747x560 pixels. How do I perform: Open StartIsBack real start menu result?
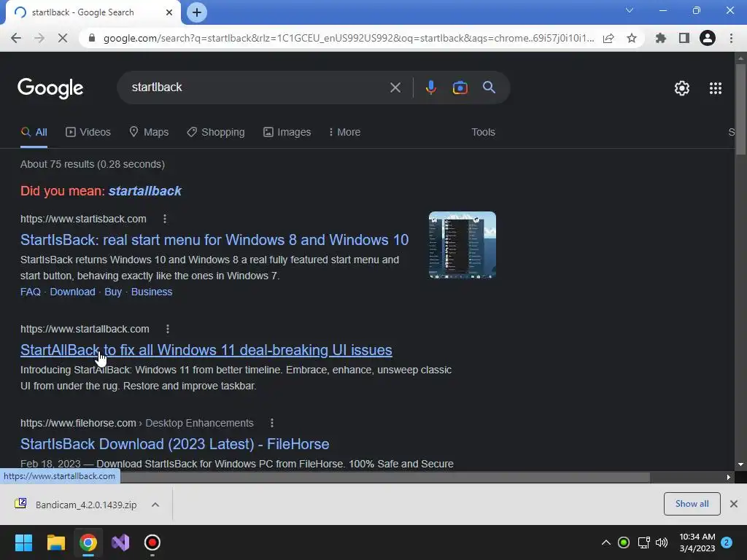tap(214, 240)
